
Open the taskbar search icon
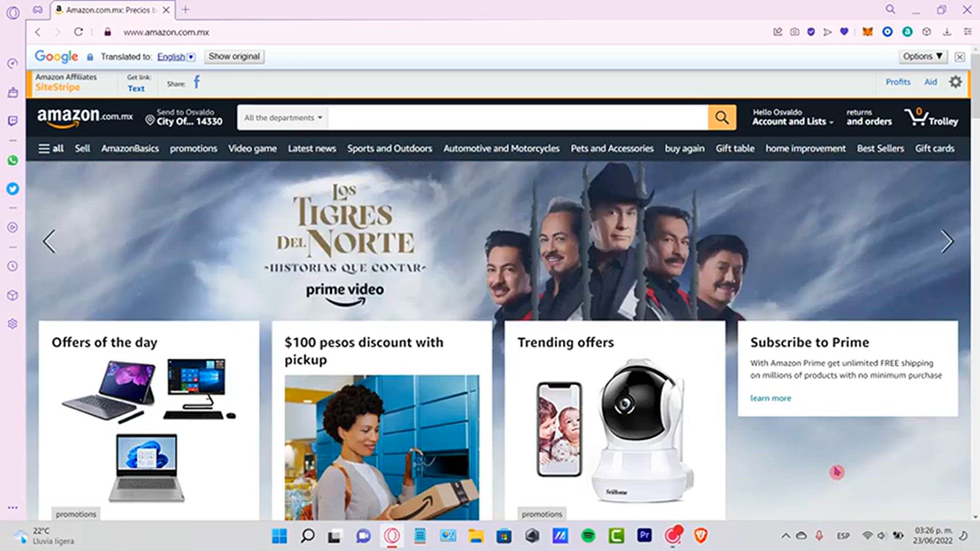click(307, 536)
